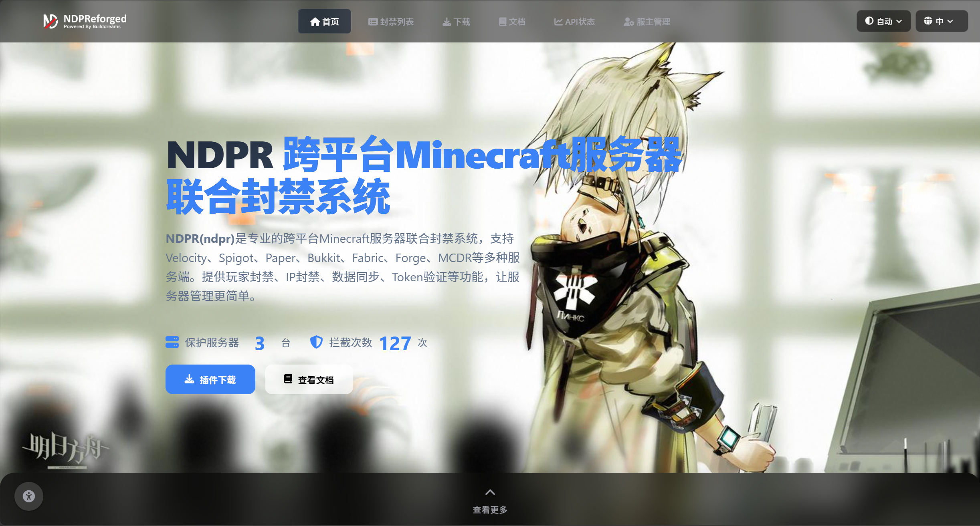980x526 pixels.
Task: Click the blue 插件下载 button
Action: pyautogui.click(x=210, y=379)
